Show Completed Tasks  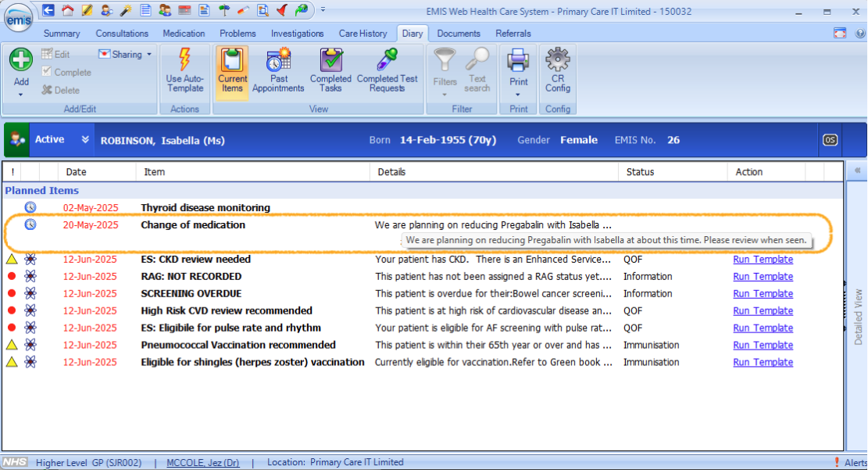click(x=330, y=70)
